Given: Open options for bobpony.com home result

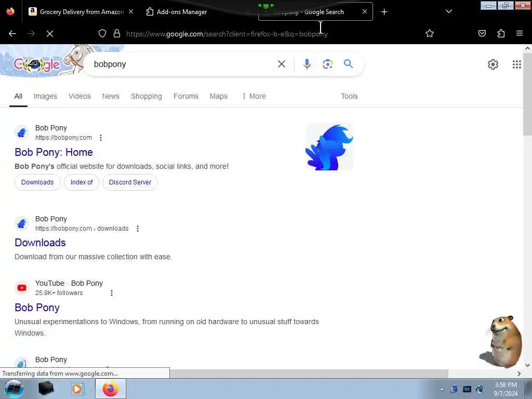Looking at the screenshot, I should point(101,137).
